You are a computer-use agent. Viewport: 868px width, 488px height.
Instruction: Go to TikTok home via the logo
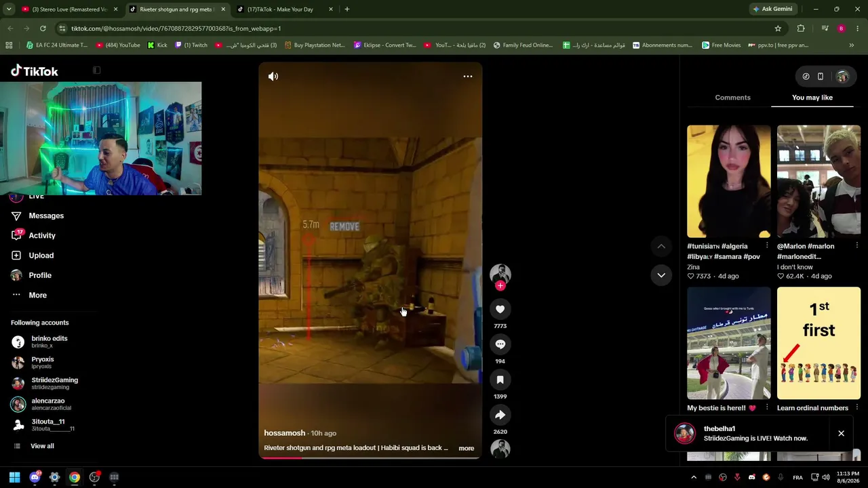coord(35,71)
